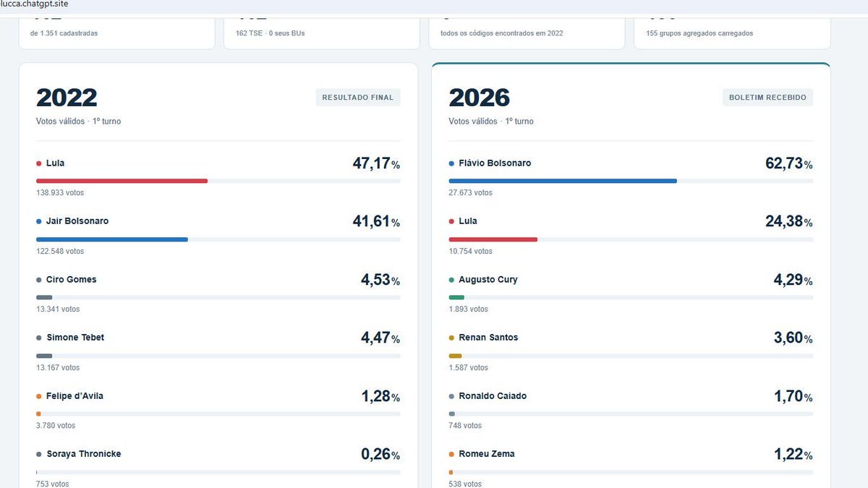Image resolution: width=868 pixels, height=488 pixels.
Task: Click the 3,60% percentage value
Action: (793, 338)
